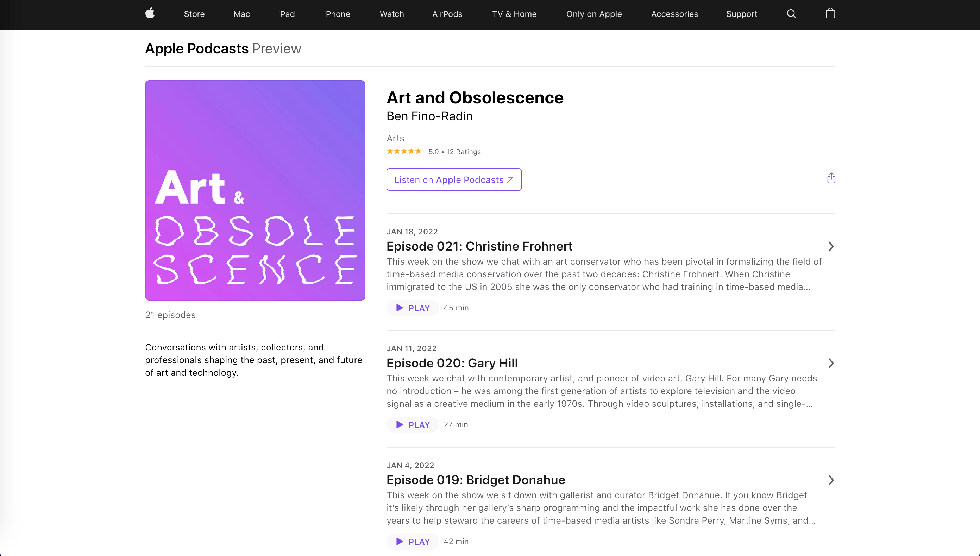Viewport: 980px width, 556px height.
Task: Open the iPad menu item
Action: (x=286, y=14)
